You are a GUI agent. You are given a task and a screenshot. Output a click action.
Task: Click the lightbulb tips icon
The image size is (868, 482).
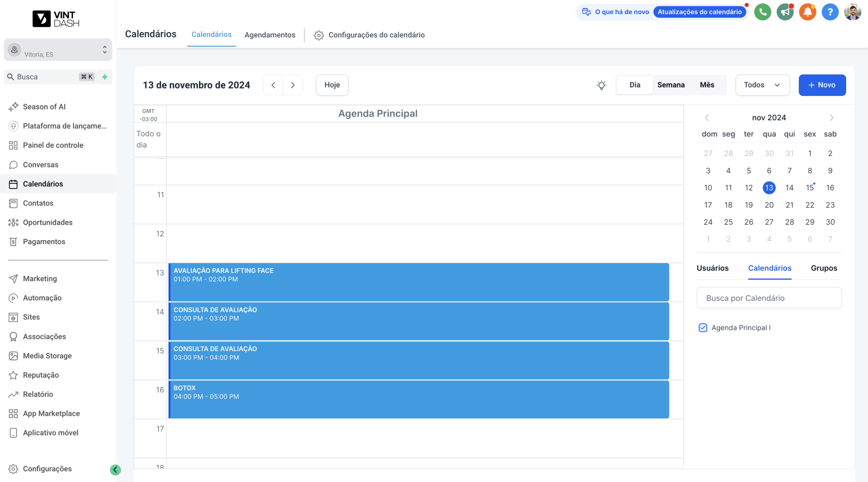(601, 85)
